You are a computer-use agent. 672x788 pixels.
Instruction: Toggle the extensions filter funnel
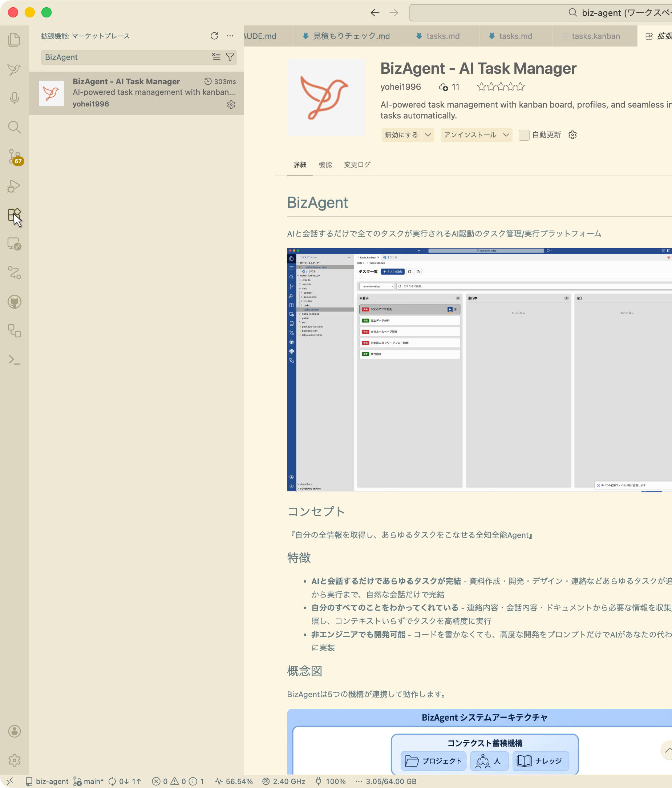pyautogui.click(x=230, y=57)
